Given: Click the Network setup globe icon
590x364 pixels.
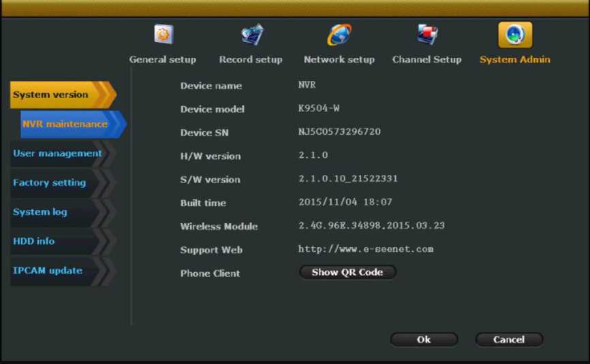Looking at the screenshot, I should 339,34.
